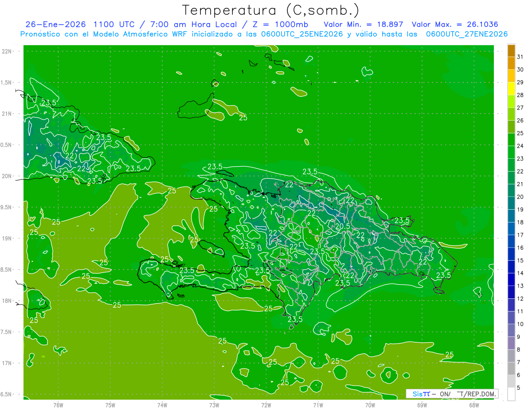
Task: Click the '68W' longitude axis label
Action: click(x=474, y=405)
